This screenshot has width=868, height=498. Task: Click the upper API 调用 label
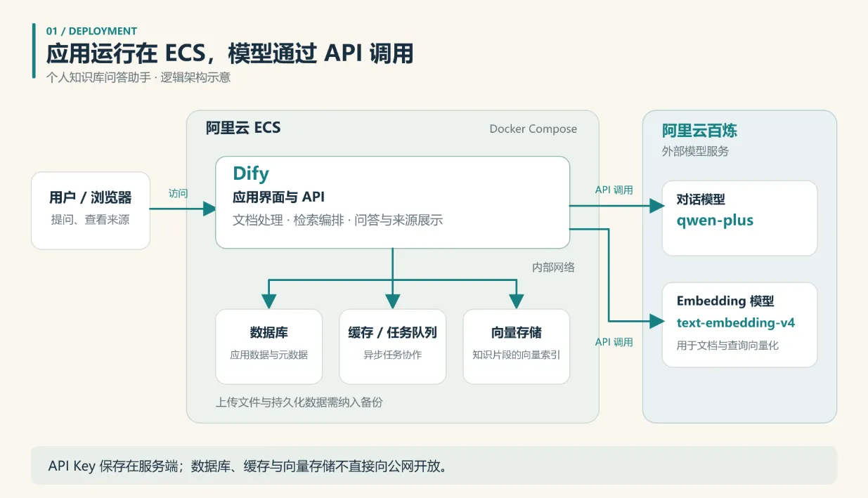point(614,190)
